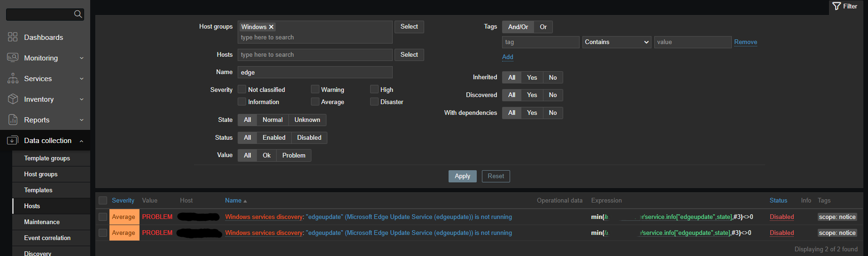
Task: Click the search magnifier icon
Action: point(78,14)
